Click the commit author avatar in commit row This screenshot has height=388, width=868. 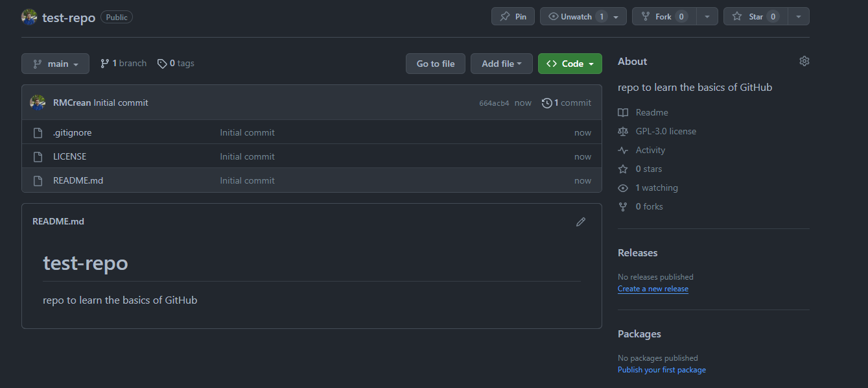tap(38, 103)
